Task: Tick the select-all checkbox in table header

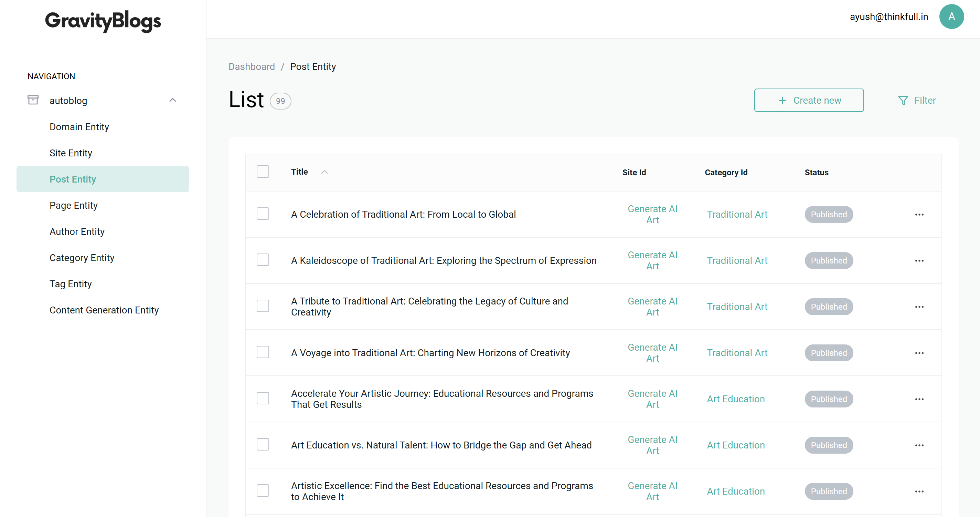Action: [x=263, y=172]
